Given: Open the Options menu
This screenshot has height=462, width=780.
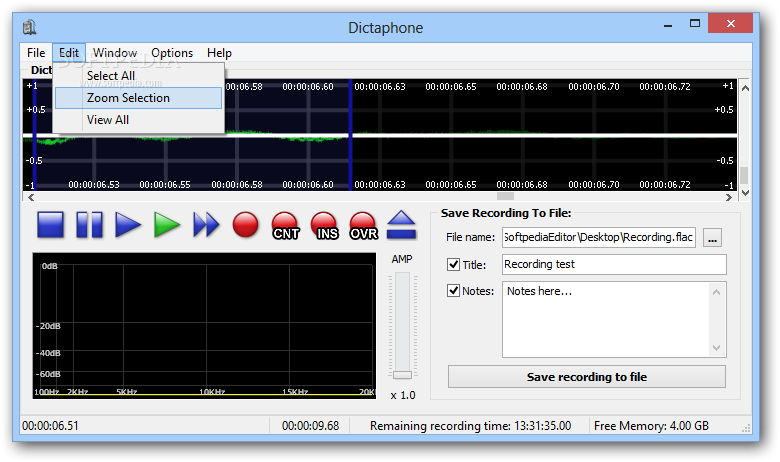Looking at the screenshot, I should [172, 53].
